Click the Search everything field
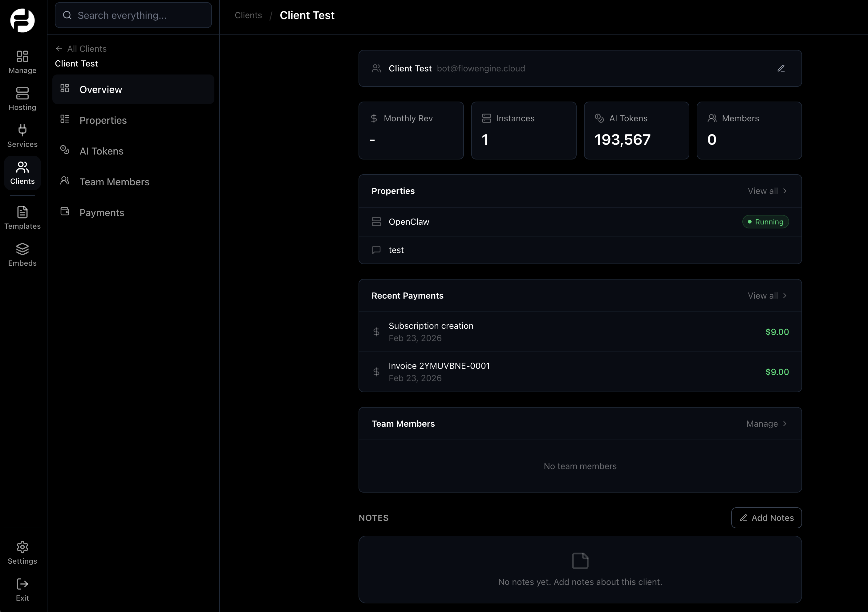 pos(133,15)
